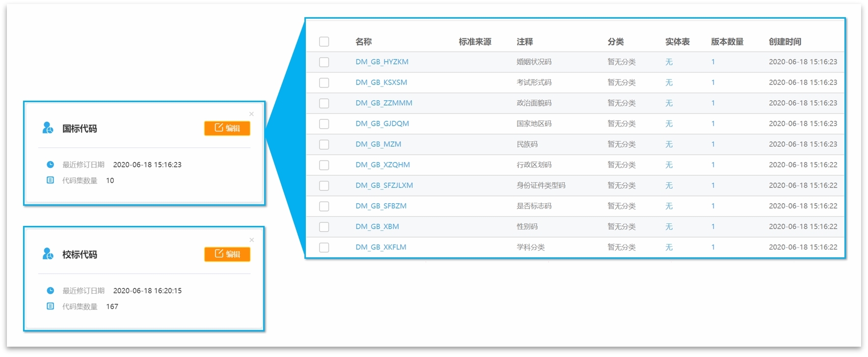The height and width of the screenshot is (357, 868).
Task: Click the 国标代码 card title
Action: [80, 129]
